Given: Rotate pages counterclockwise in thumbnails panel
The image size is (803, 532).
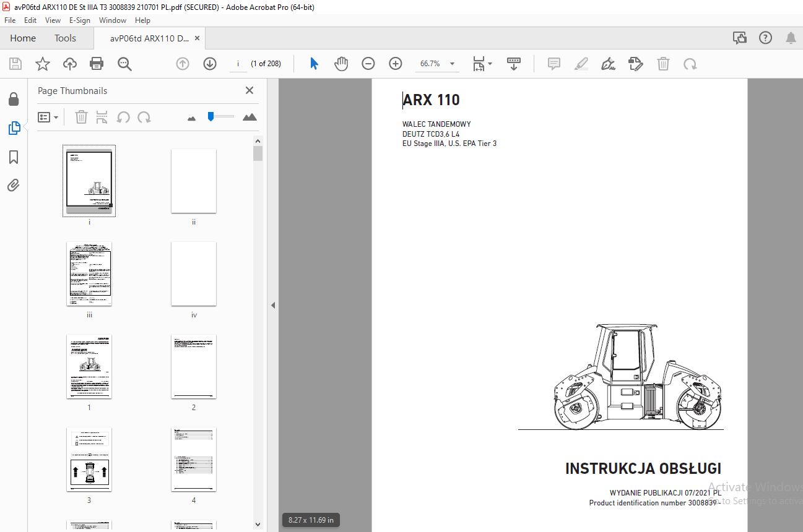Looking at the screenshot, I should pyautogui.click(x=123, y=117).
